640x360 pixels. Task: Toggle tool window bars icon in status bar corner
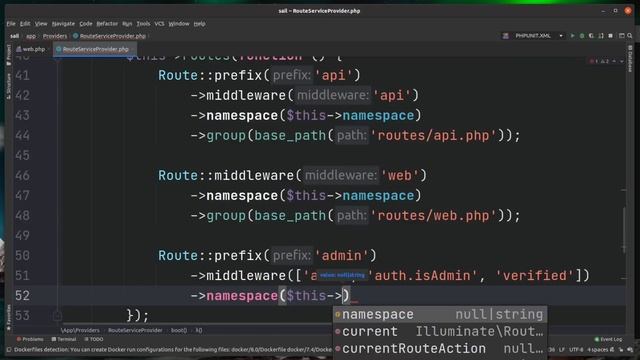9,350
